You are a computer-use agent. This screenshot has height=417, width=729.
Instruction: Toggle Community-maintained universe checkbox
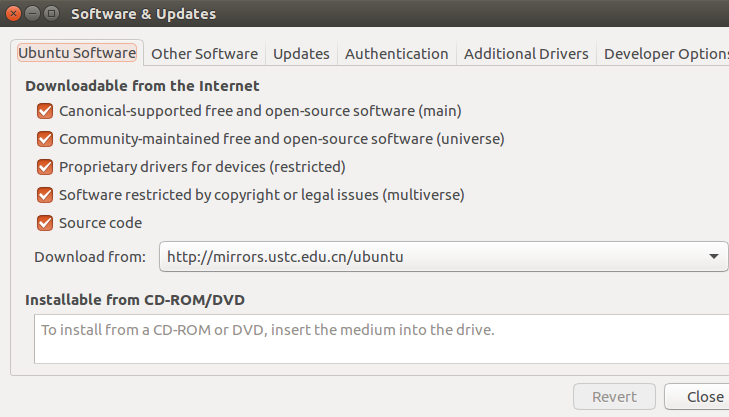tap(45, 139)
